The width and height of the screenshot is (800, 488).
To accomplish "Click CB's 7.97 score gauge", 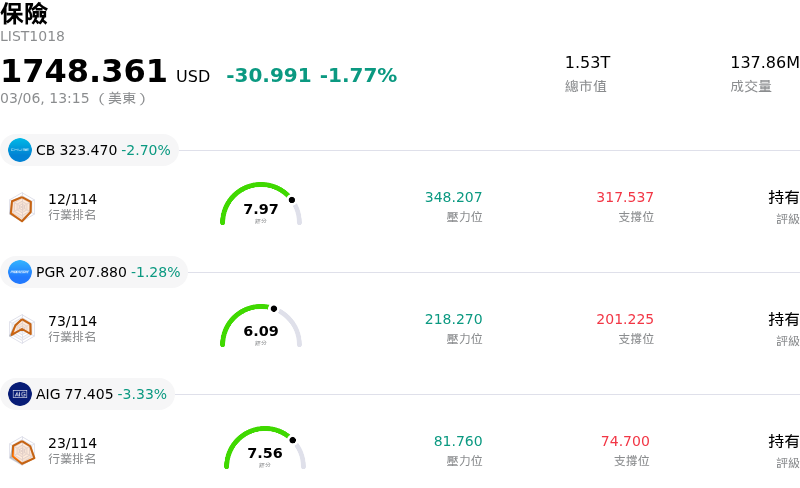I will pyautogui.click(x=261, y=206).
